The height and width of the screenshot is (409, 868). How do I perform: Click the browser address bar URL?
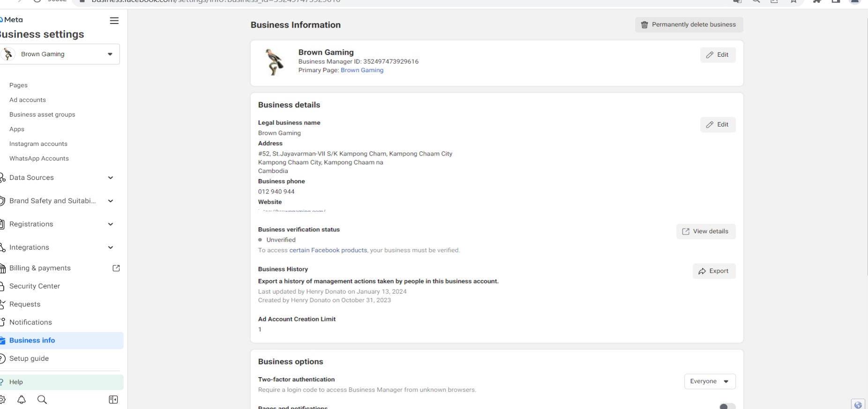click(216, 1)
